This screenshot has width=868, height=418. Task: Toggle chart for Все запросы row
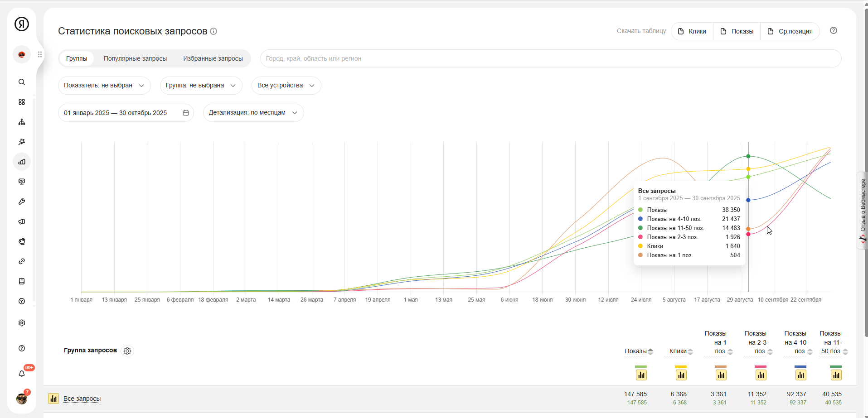[53, 399]
